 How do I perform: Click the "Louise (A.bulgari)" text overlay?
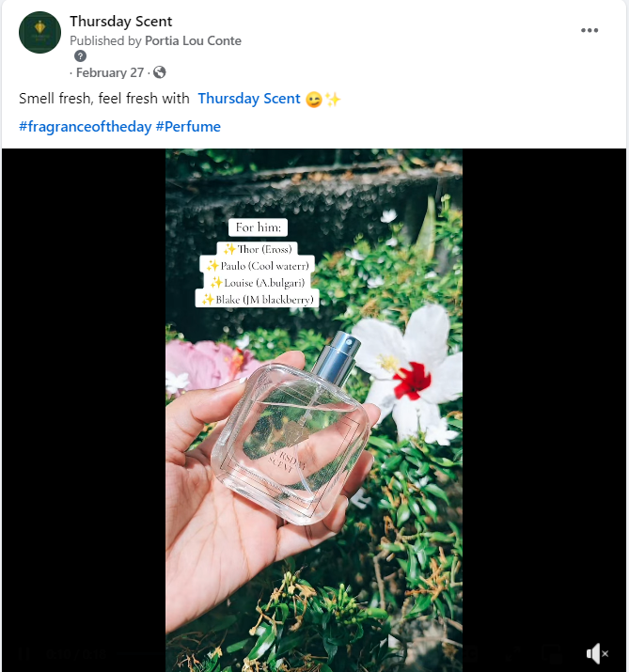click(x=259, y=282)
